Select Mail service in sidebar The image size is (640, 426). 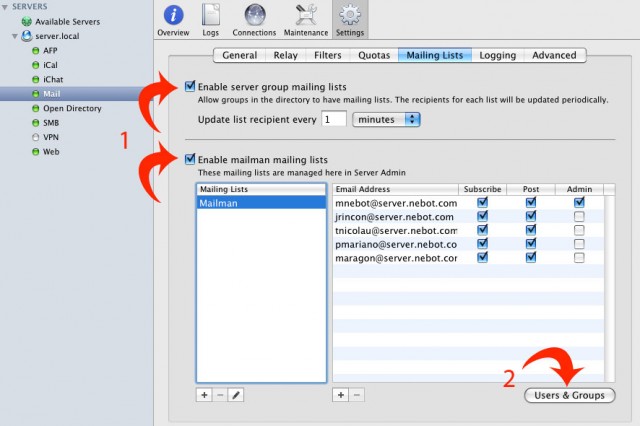click(76, 94)
